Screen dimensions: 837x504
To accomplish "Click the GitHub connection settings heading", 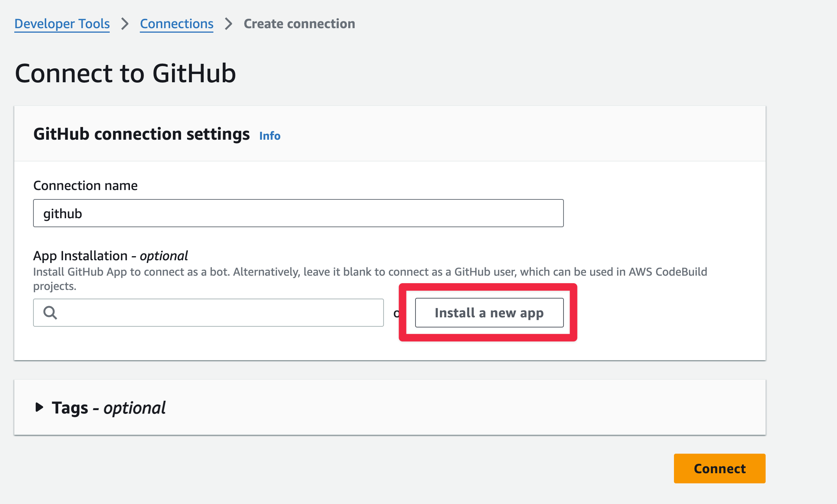I will tap(142, 134).
